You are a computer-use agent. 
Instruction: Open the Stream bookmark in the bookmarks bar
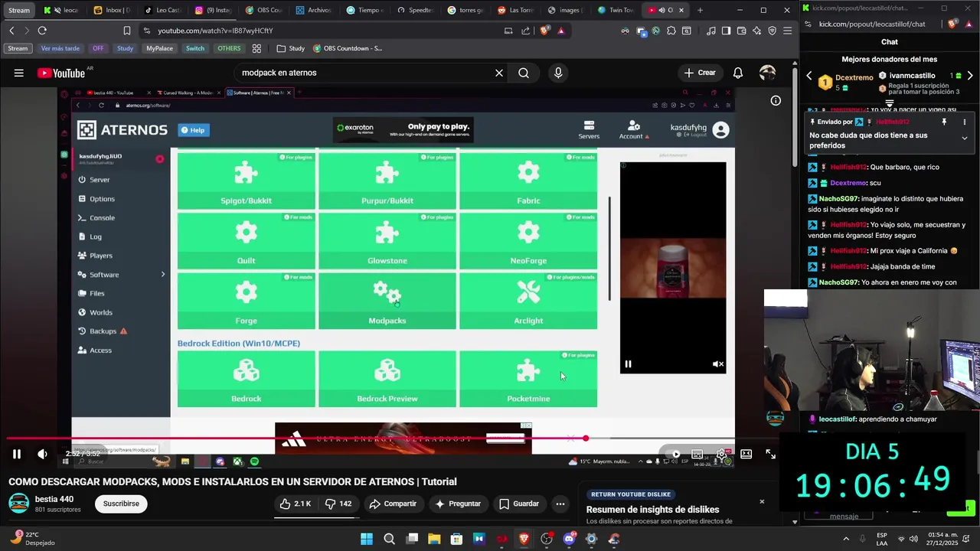pos(18,48)
